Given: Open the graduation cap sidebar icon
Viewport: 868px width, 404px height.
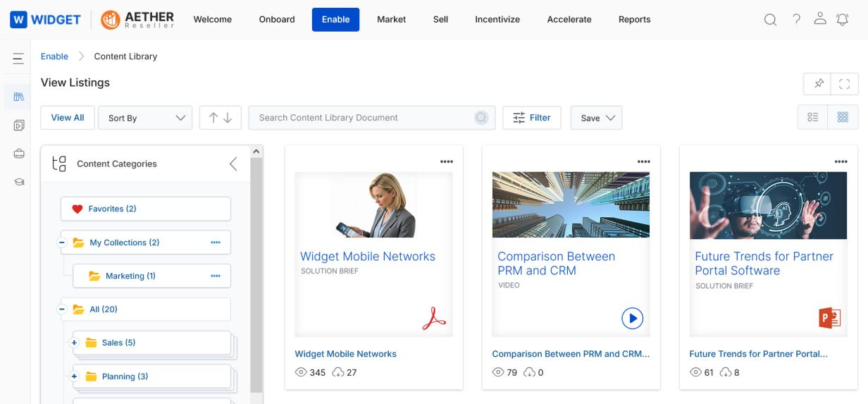Looking at the screenshot, I should coord(19,181).
